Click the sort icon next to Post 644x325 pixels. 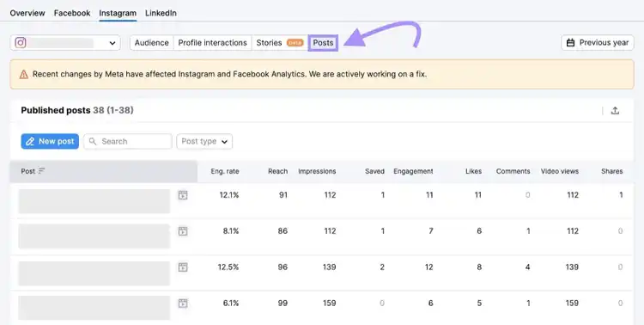tap(41, 171)
